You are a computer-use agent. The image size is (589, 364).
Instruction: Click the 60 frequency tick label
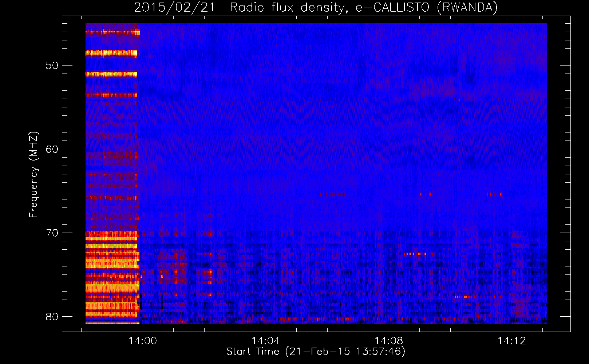(x=52, y=149)
